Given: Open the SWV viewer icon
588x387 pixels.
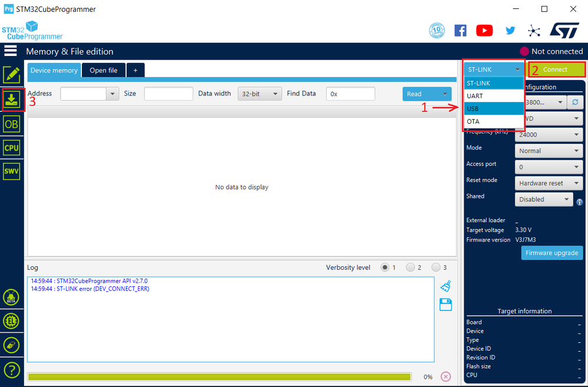Looking at the screenshot, I should tap(12, 171).
